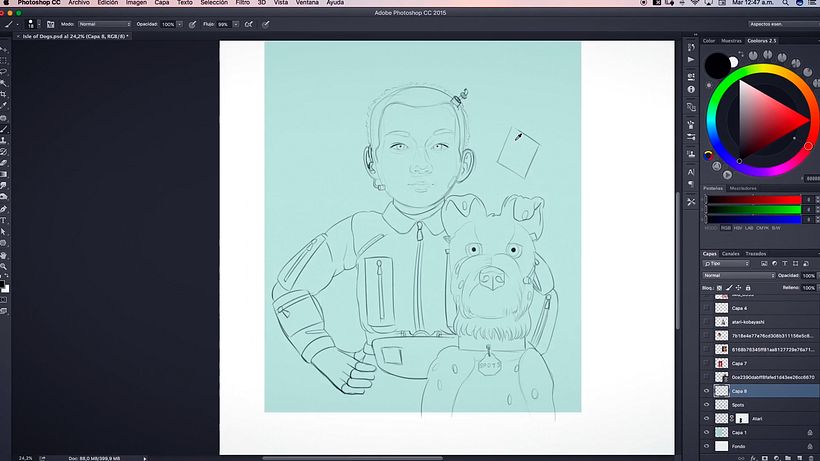Show the Capa 7 layer

707,363
